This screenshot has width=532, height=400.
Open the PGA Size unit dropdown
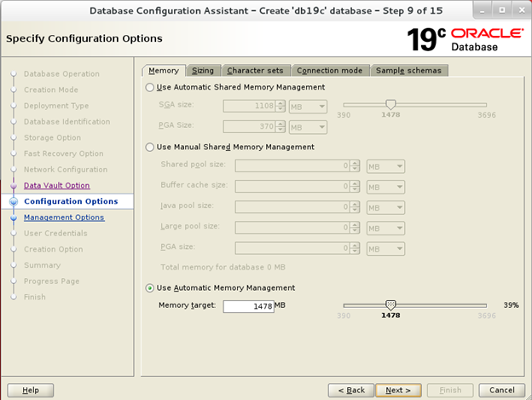(x=308, y=126)
